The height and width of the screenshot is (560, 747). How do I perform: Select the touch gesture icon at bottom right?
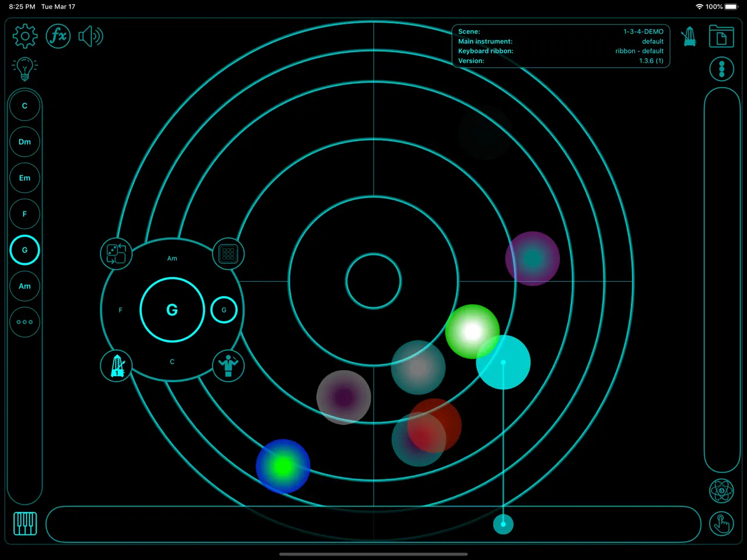tap(721, 523)
